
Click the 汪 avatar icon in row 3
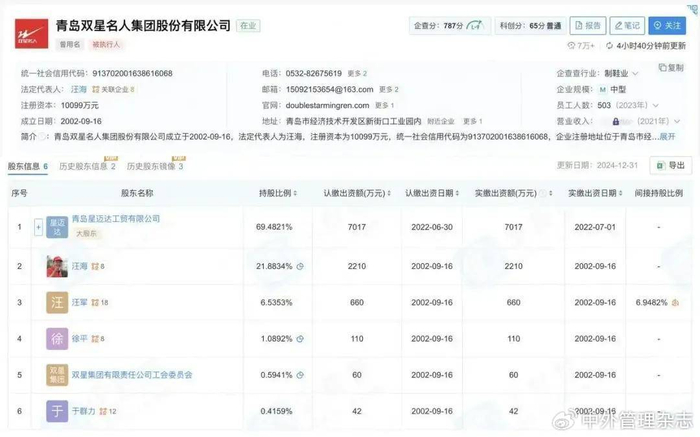(x=57, y=303)
